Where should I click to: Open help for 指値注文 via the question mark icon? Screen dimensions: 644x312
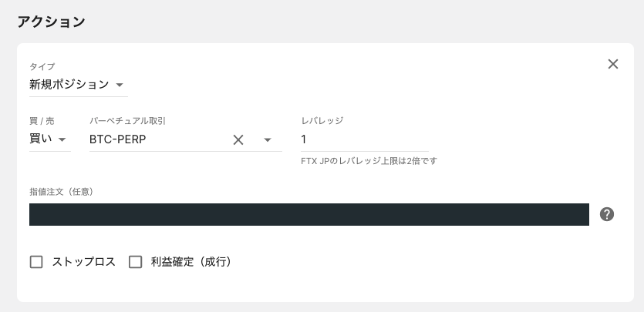coord(607,214)
